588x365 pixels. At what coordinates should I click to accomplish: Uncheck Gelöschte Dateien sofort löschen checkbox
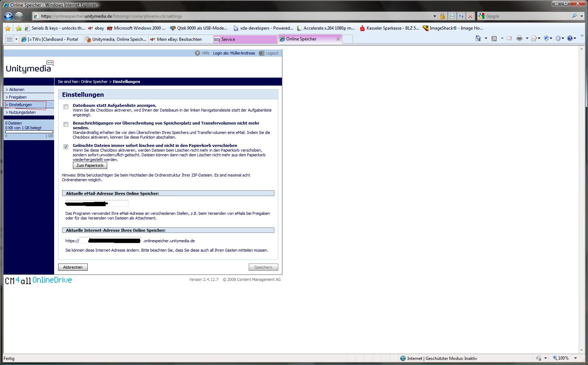[x=66, y=147]
